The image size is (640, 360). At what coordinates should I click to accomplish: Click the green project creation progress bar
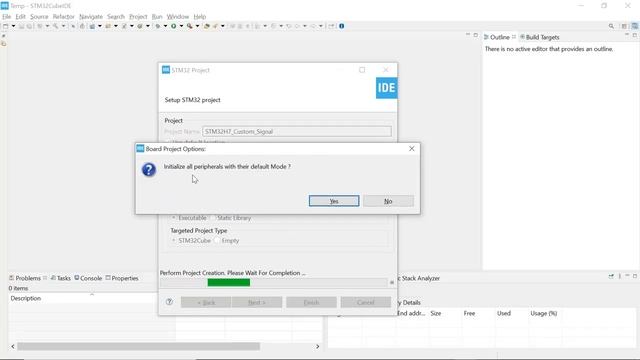point(229,282)
